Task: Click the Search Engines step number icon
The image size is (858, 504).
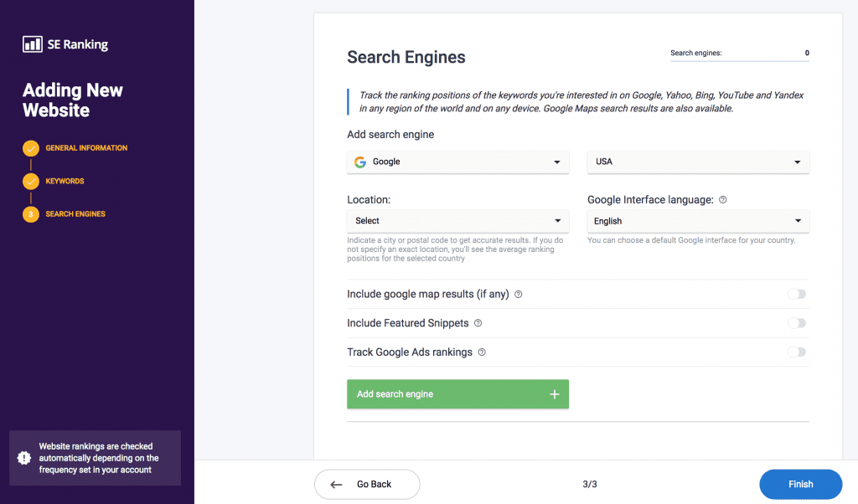Action: point(31,214)
